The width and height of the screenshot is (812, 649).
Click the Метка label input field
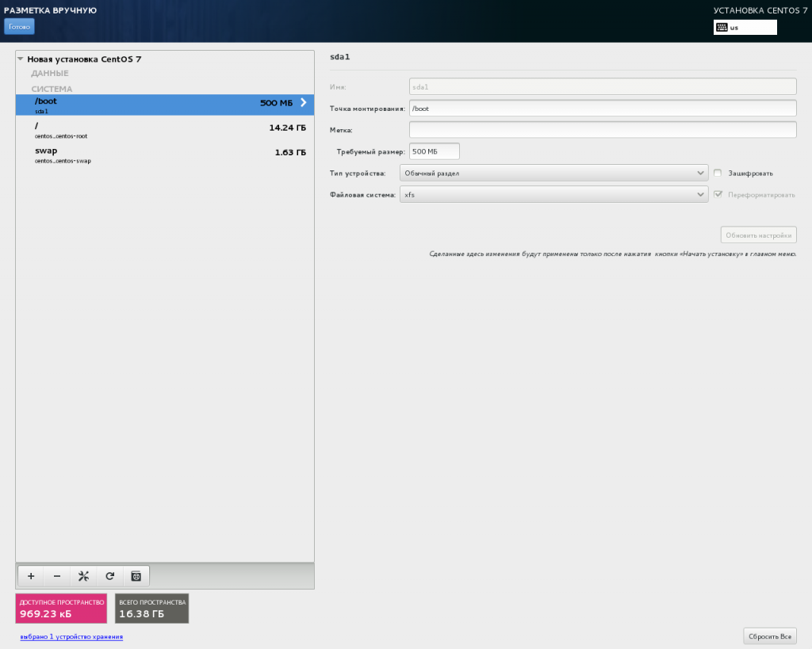point(602,130)
